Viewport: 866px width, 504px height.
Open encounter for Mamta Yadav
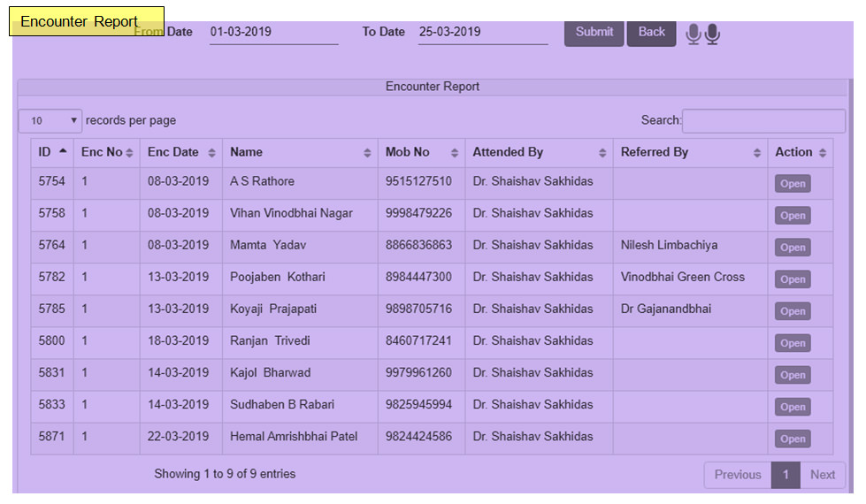(x=793, y=248)
